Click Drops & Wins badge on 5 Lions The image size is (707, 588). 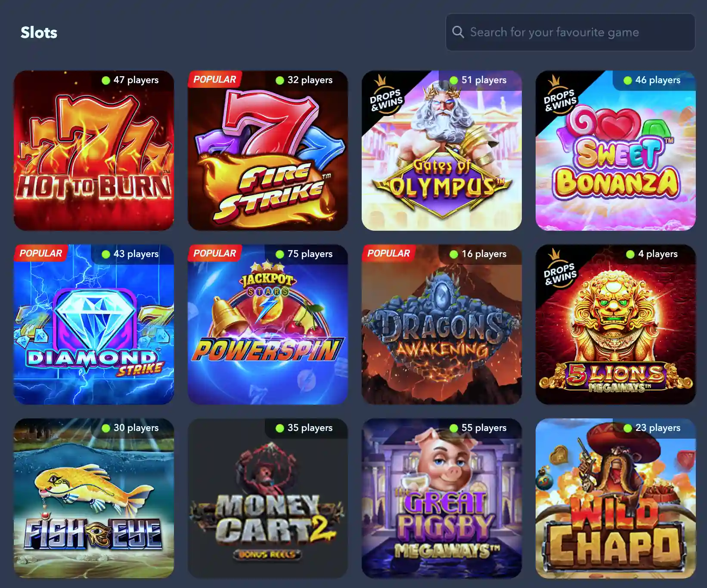(x=559, y=269)
